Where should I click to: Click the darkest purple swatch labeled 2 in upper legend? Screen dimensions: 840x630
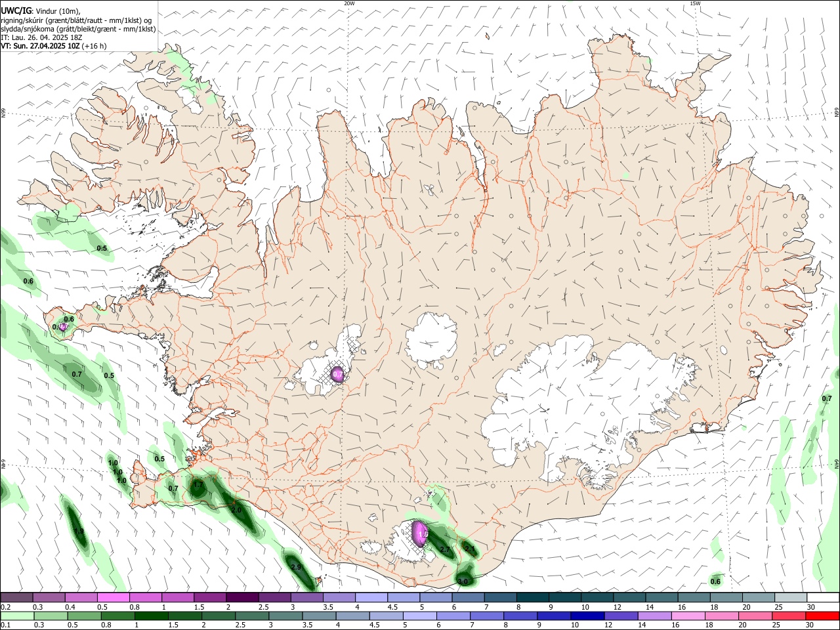pyautogui.click(x=242, y=597)
